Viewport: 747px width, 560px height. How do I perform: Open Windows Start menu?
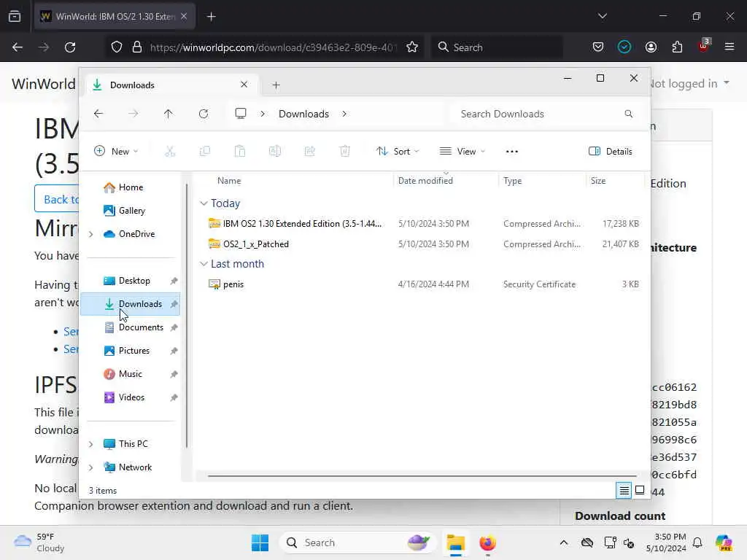(260, 542)
